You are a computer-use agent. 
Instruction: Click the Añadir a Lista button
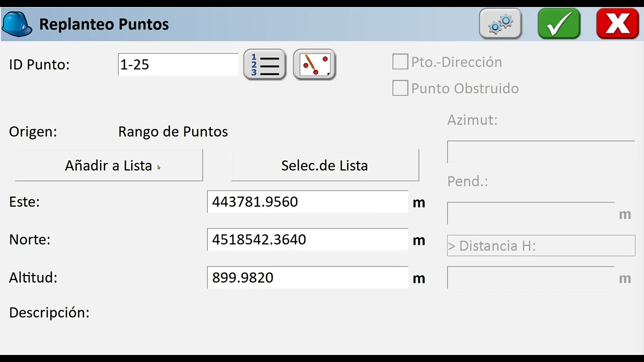[109, 165]
